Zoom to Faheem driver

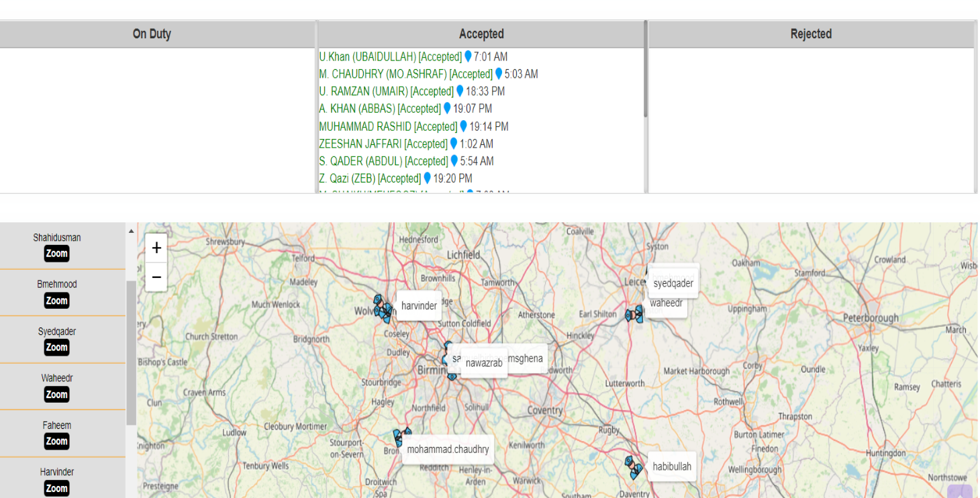[57, 442]
